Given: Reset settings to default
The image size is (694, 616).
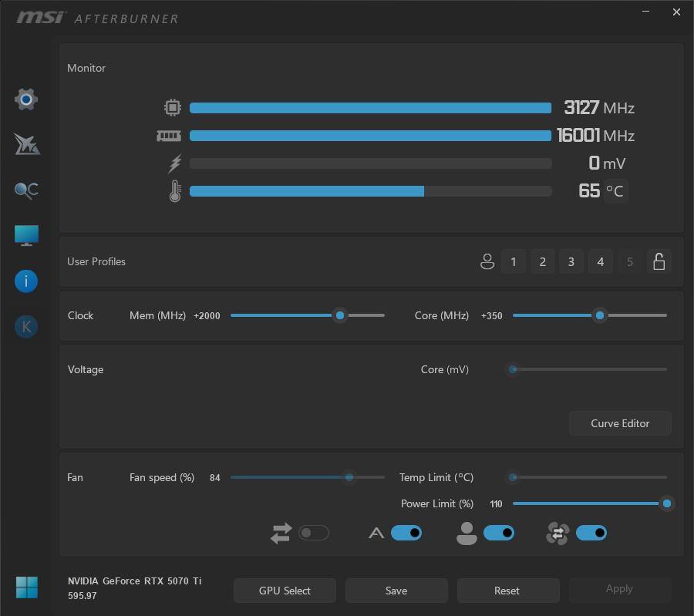Looking at the screenshot, I should (507, 591).
